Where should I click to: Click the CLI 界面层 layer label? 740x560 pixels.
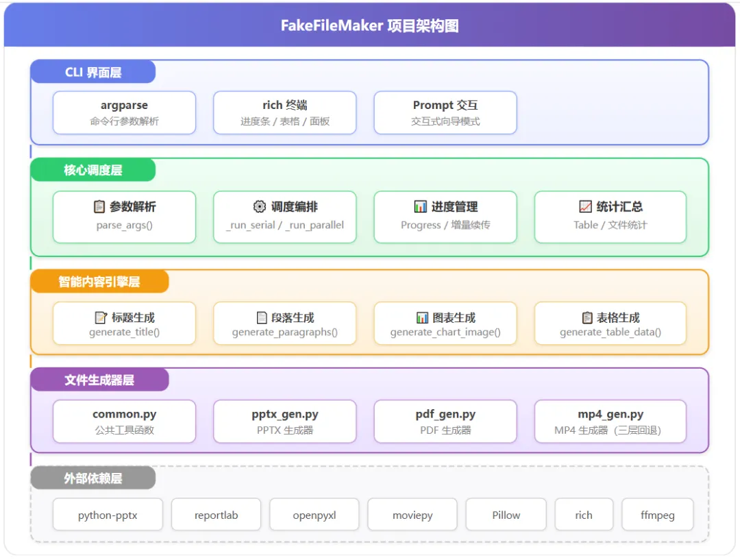(93, 72)
